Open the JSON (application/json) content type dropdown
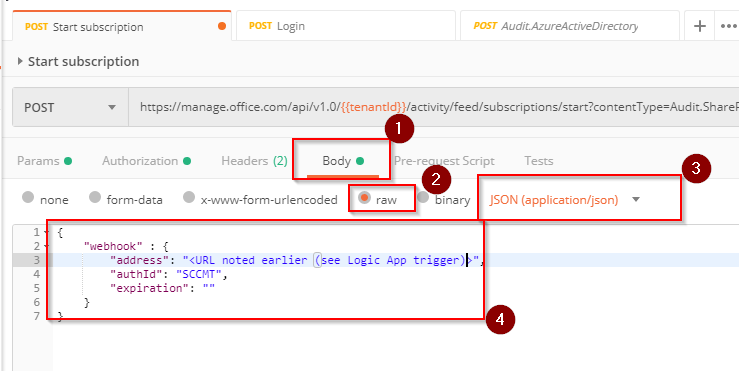The image size is (739, 371). coord(565,199)
